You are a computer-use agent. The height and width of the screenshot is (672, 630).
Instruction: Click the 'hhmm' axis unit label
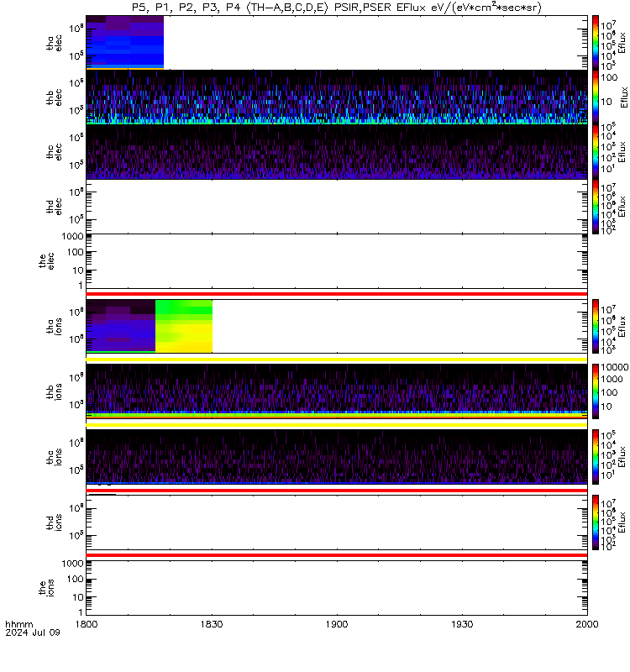(x=19, y=624)
